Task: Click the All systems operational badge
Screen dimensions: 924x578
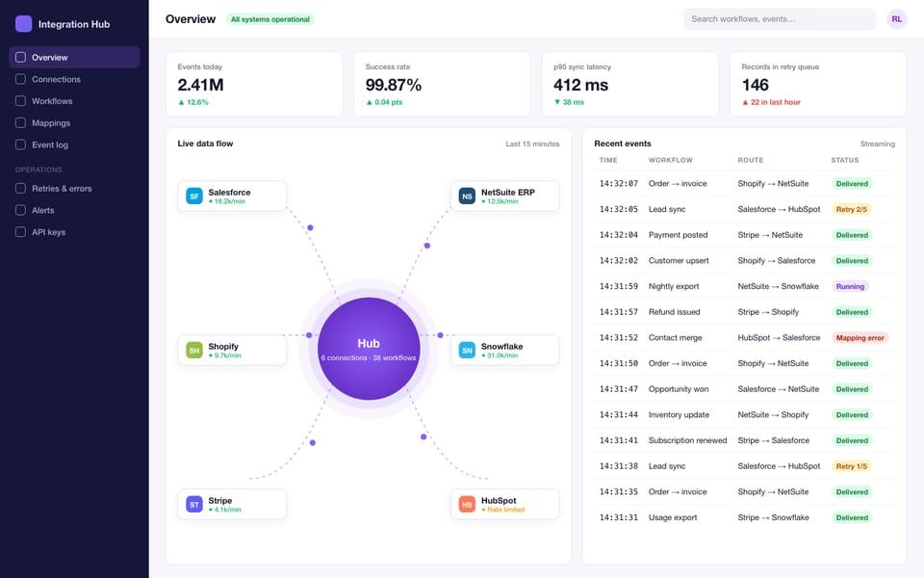Action: 269,19
